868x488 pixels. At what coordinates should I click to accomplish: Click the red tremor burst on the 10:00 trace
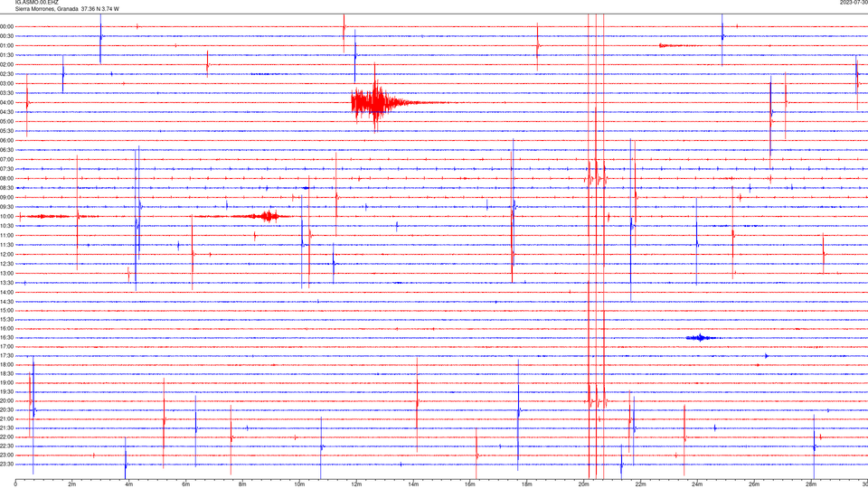(269, 216)
